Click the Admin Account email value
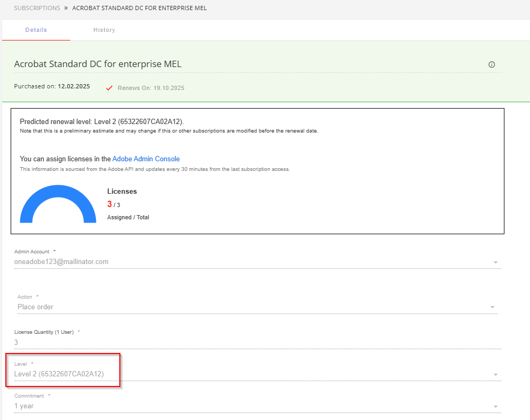The image size is (530, 420). click(x=61, y=262)
